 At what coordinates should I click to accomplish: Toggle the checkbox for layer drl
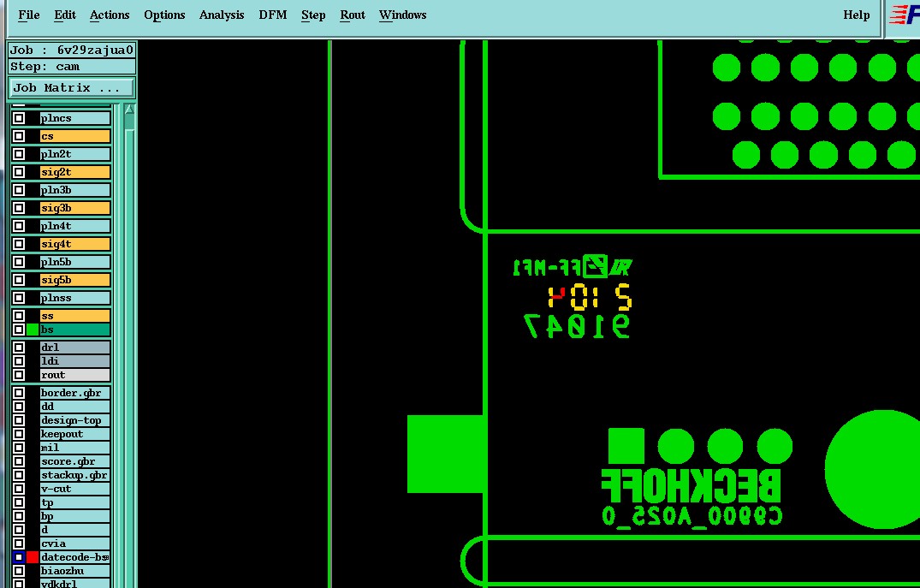pyautogui.click(x=19, y=347)
